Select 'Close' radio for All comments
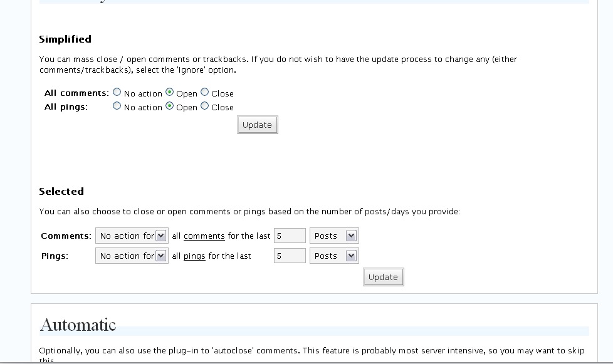This screenshot has width=613, height=364. (x=204, y=92)
